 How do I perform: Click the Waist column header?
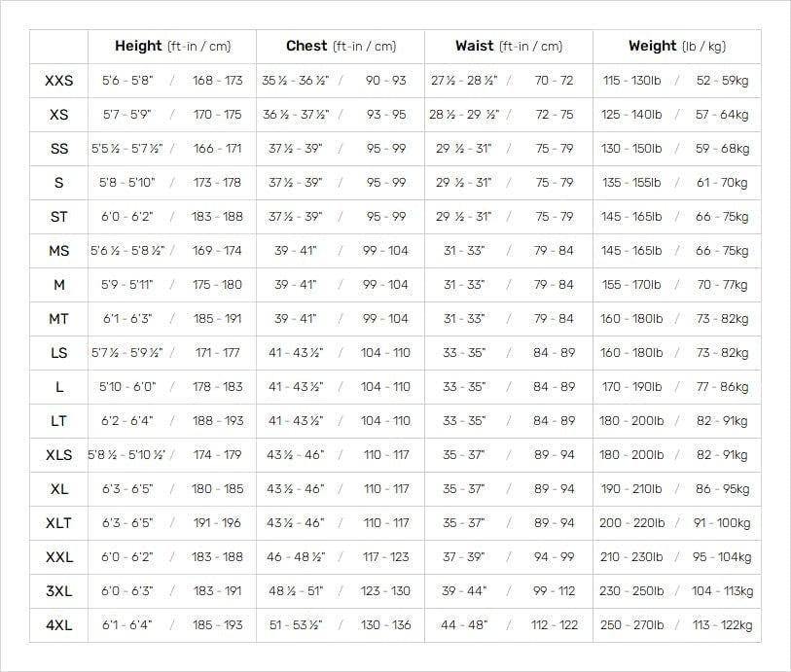[509, 47]
